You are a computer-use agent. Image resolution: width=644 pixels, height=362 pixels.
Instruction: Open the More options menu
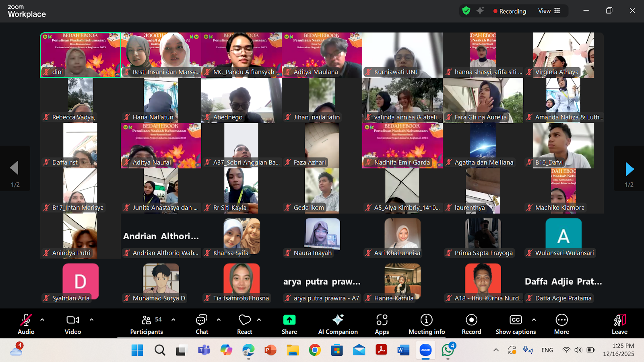tap(561, 324)
